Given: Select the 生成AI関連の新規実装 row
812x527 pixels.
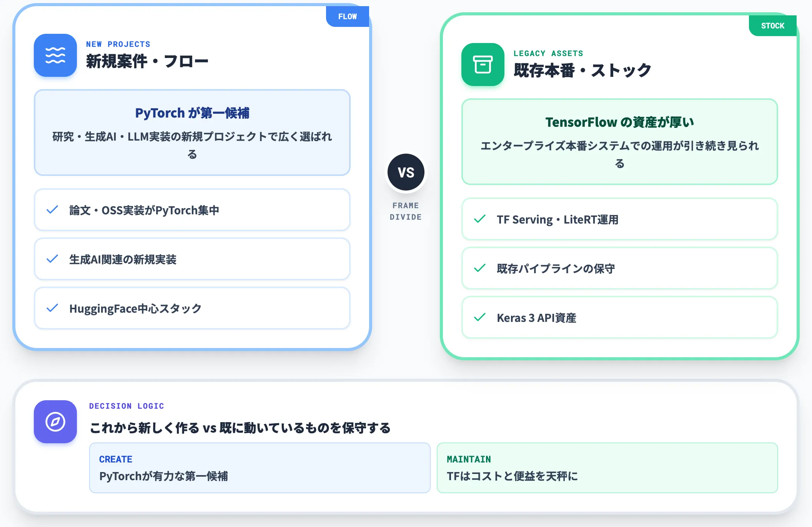Looking at the screenshot, I should [x=192, y=259].
